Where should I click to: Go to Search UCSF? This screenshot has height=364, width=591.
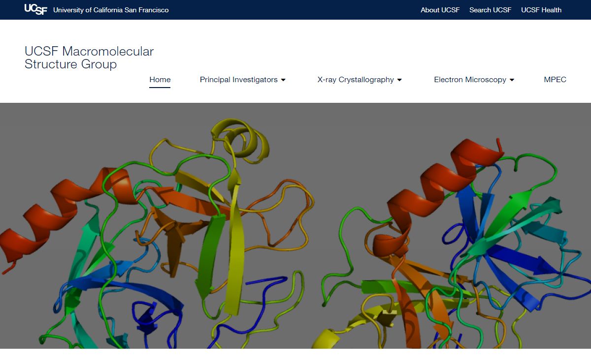click(x=490, y=10)
